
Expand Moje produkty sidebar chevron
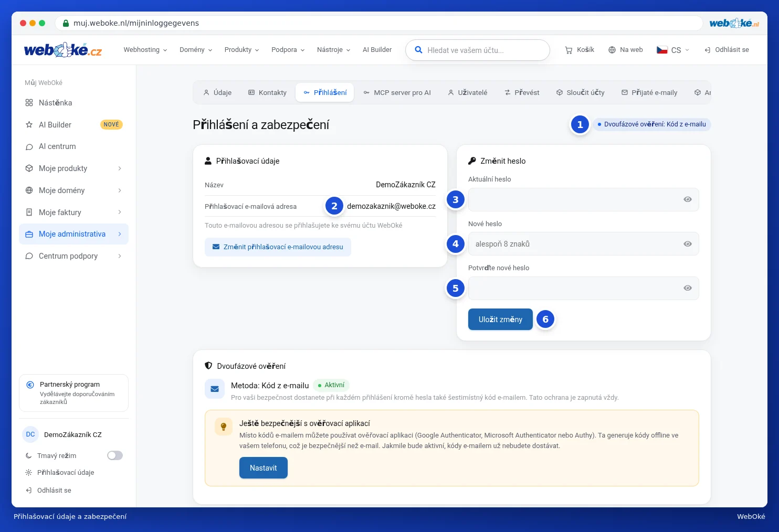[x=120, y=168]
